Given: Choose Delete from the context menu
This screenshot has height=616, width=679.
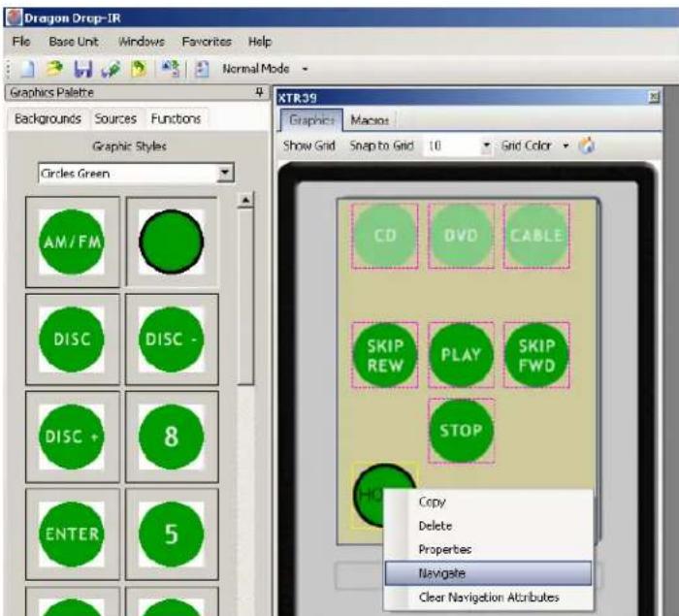Looking at the screenshot, I should (x=489, y=526).
